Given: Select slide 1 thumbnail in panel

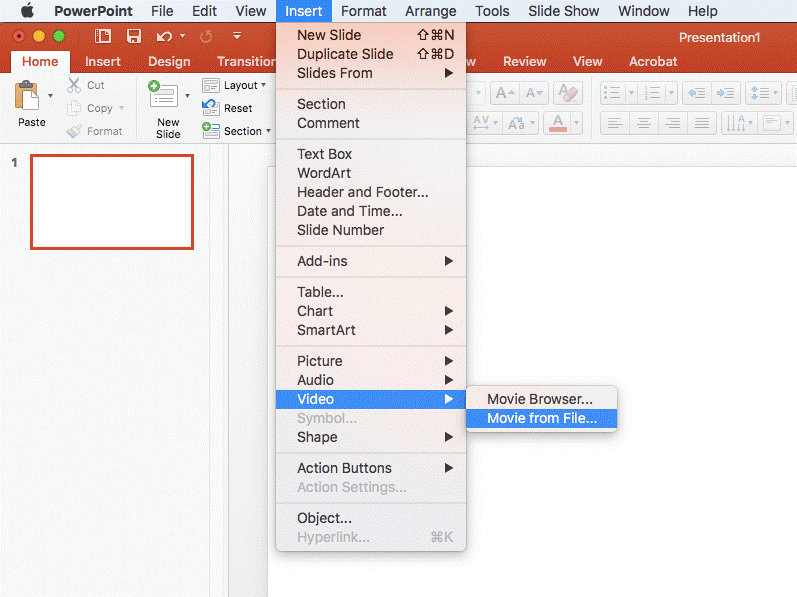Looking at the screenshot, I should click(112, 202).
